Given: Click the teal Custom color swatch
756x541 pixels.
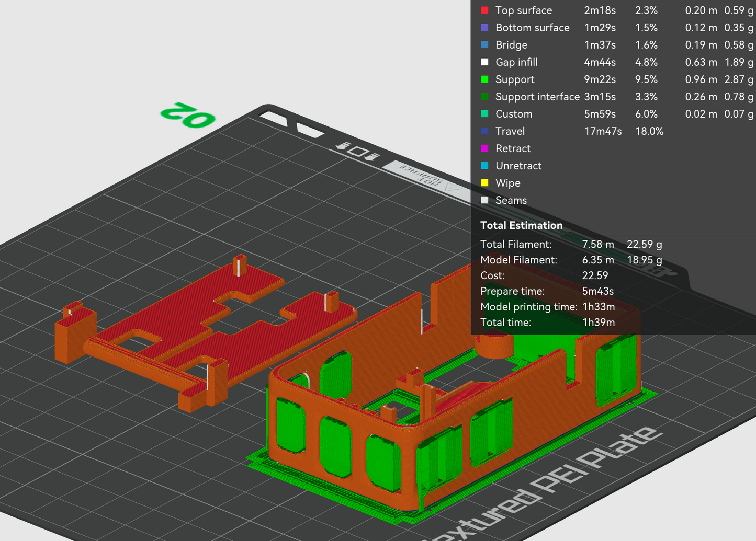Looking at the screenshot, I should point(484,113).
